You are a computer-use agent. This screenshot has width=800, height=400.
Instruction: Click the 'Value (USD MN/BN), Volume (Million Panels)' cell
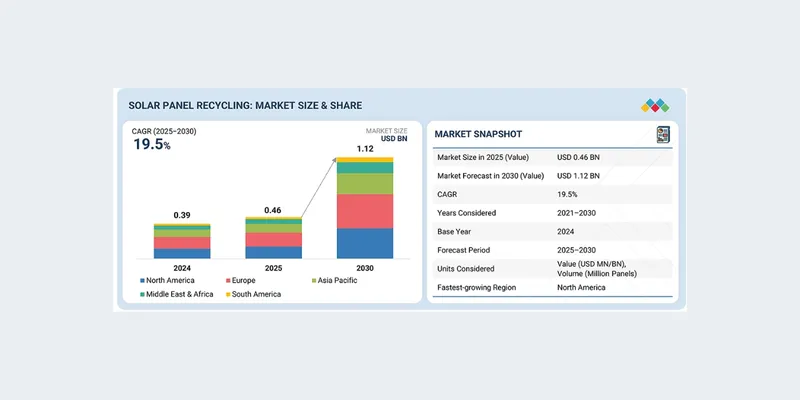tap(597, 269)
